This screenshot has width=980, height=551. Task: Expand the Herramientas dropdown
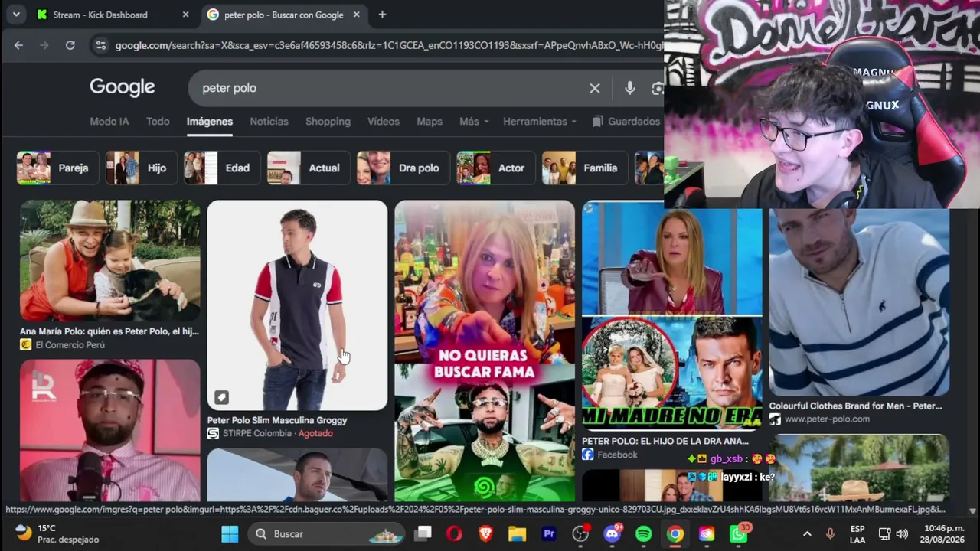coord(540,122)
